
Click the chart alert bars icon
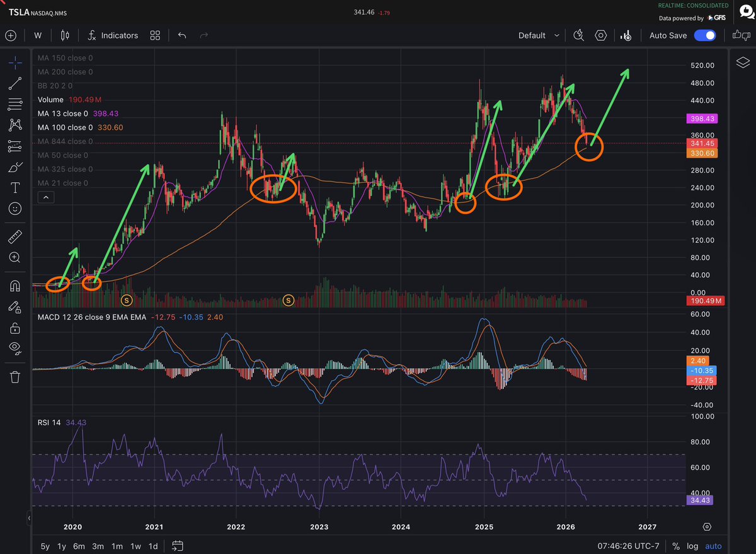click(x=626, y=35)
